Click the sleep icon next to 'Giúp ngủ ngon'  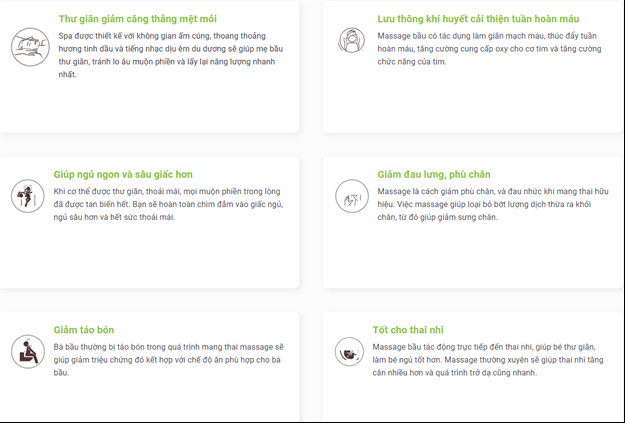(x=28, y=194)
